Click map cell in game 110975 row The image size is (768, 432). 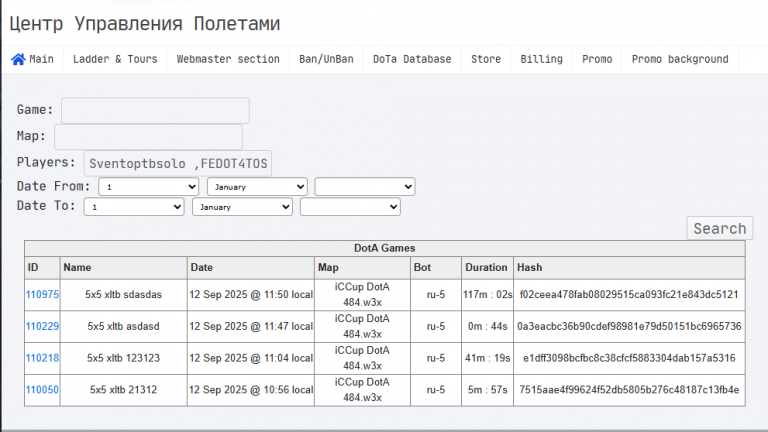point(362,294)
